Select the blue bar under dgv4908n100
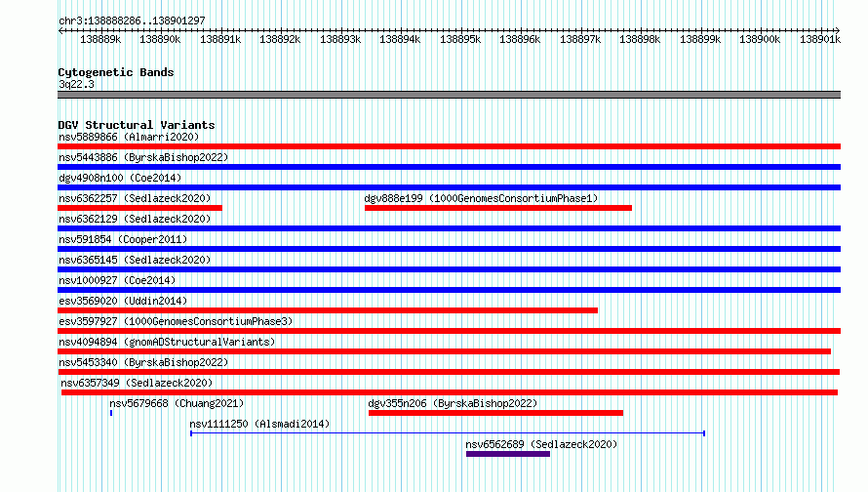The height and width of the screenshot is (492, 868). [x=449, y=187]
